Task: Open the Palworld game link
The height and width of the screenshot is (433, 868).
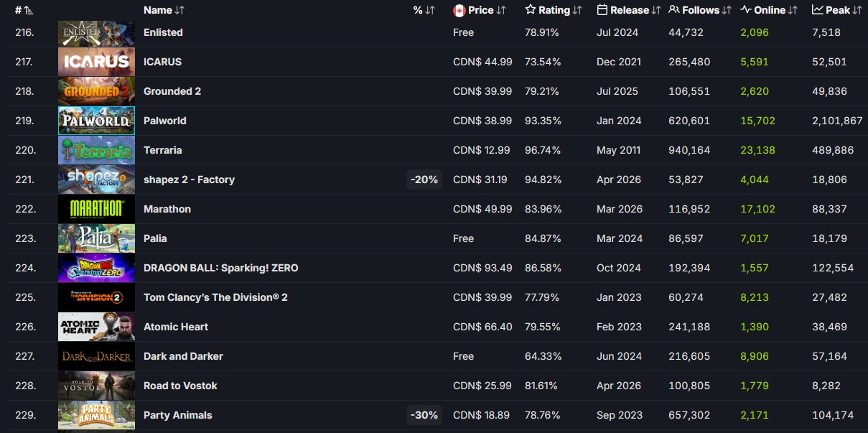Action: coord(165,121)
